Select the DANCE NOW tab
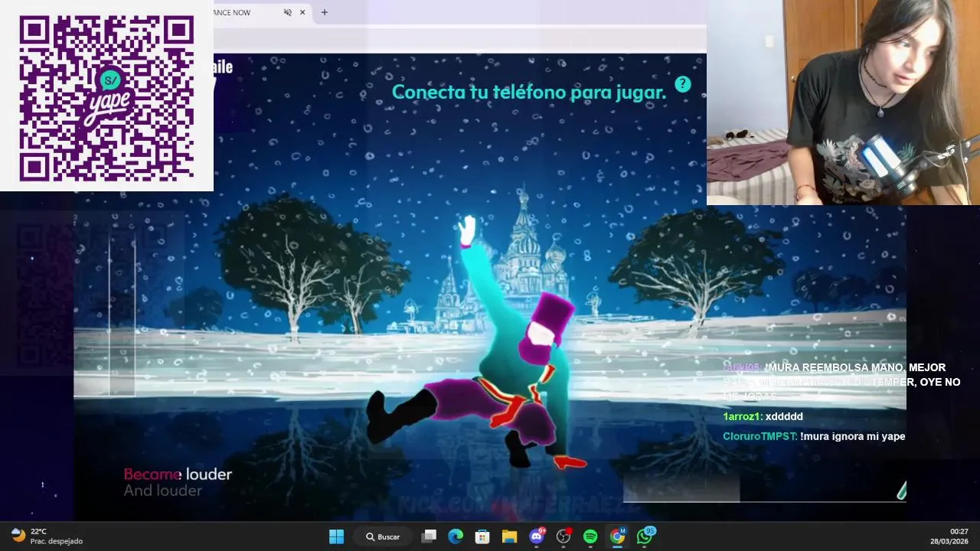This screenshot has height=551, width=980. tap(260, 12)
